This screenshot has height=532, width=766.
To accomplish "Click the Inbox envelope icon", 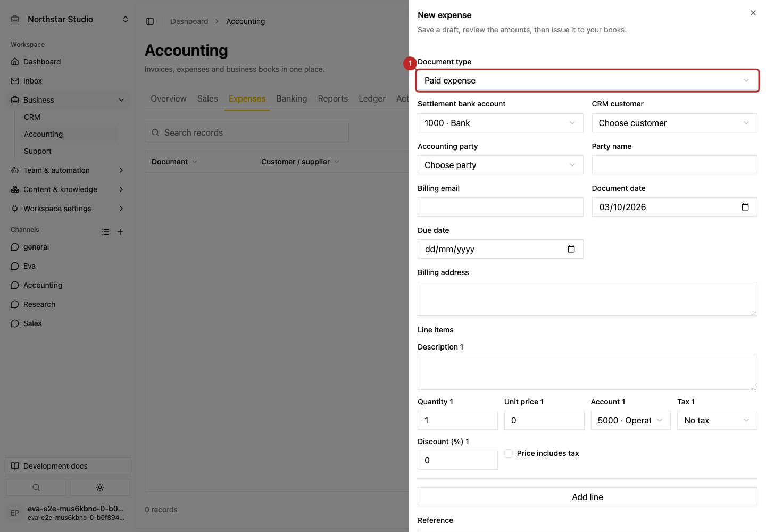I will point(15,81).
